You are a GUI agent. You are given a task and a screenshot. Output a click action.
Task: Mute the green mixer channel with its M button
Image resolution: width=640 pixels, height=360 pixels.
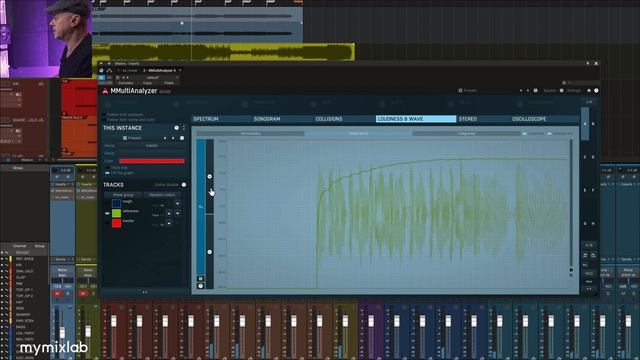pos(83,293)
